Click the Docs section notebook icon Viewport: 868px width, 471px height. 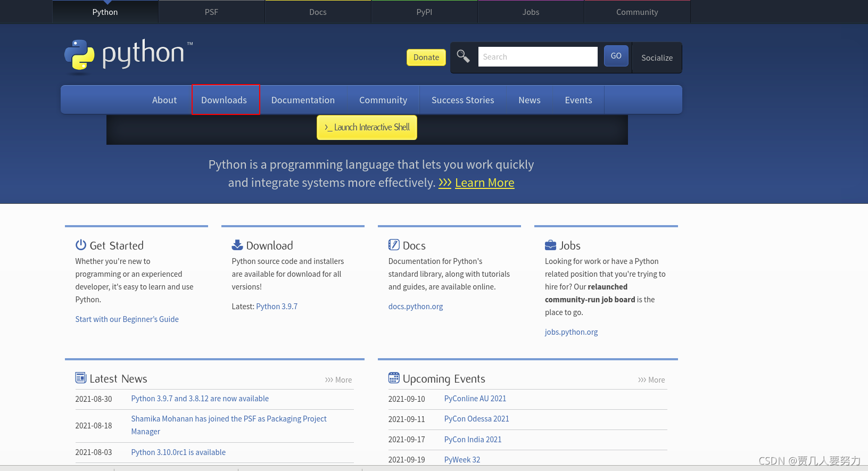click(x=394, y=245)
